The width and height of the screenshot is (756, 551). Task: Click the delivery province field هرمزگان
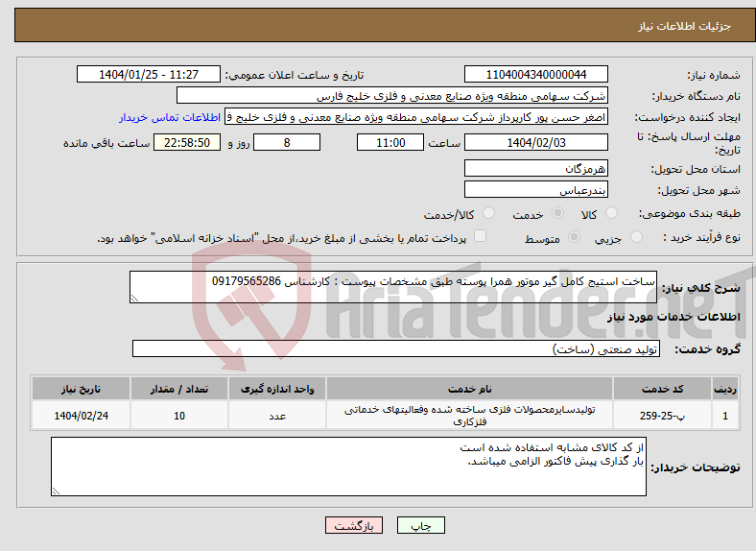[535, 168]
